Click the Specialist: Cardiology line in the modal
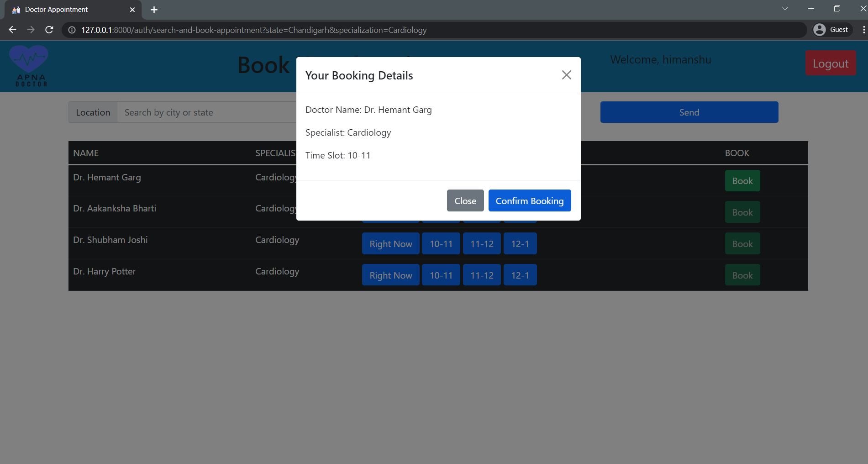The height and width of the screenshot is (464, 868). click(348, 132)
